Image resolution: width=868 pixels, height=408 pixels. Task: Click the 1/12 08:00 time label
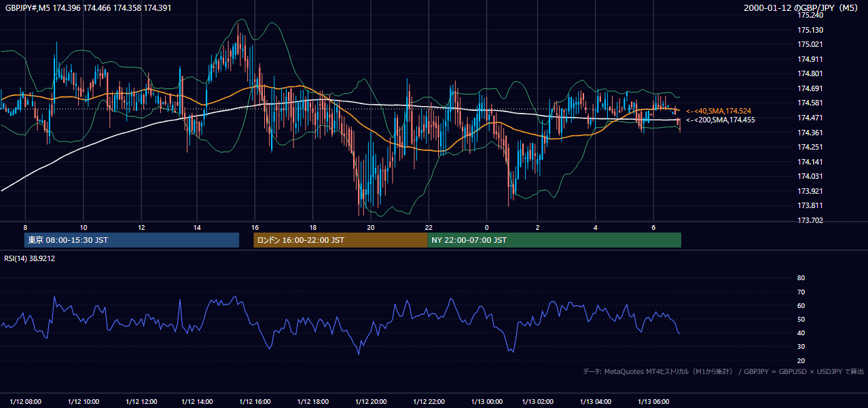(26, 401)
